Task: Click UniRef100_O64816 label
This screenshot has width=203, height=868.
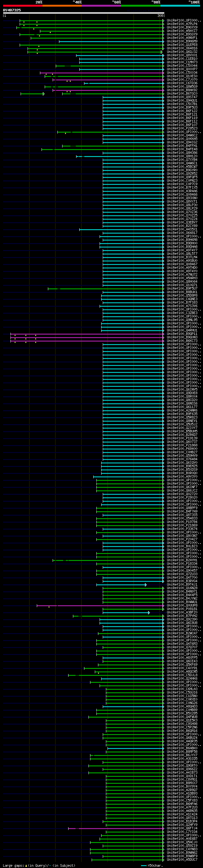Action: coord(182,48)
